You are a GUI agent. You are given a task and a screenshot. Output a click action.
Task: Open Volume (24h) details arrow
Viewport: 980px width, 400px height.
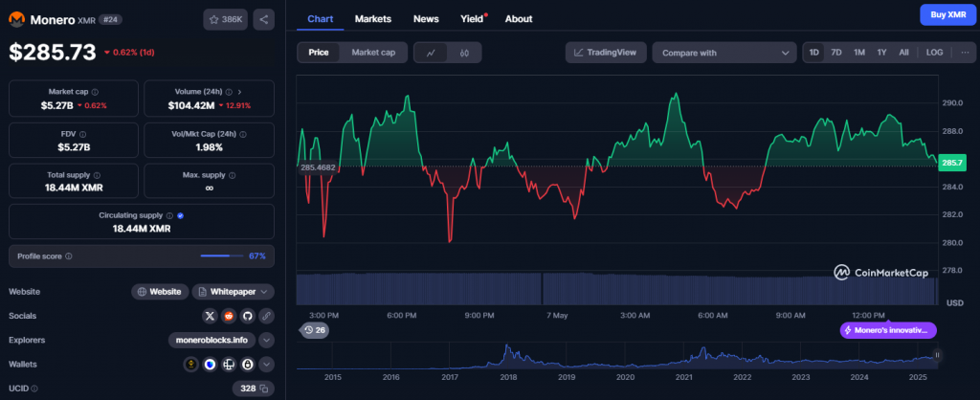240,92
